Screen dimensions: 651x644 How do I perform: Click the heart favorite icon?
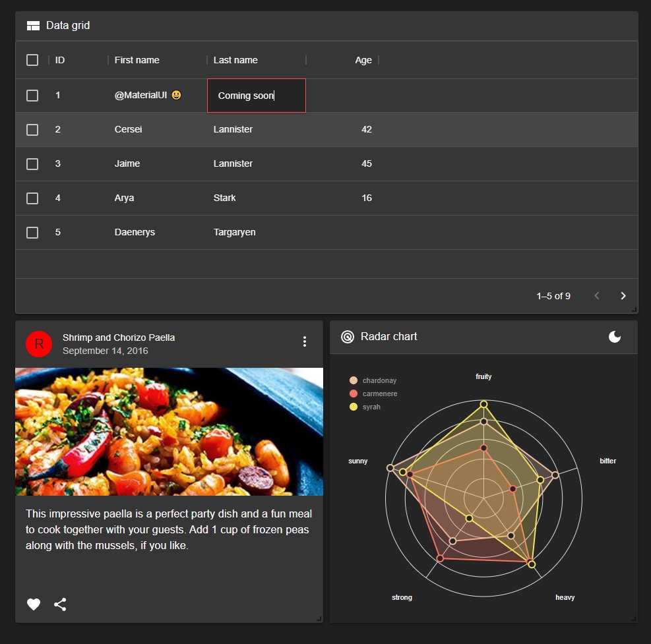34,604
